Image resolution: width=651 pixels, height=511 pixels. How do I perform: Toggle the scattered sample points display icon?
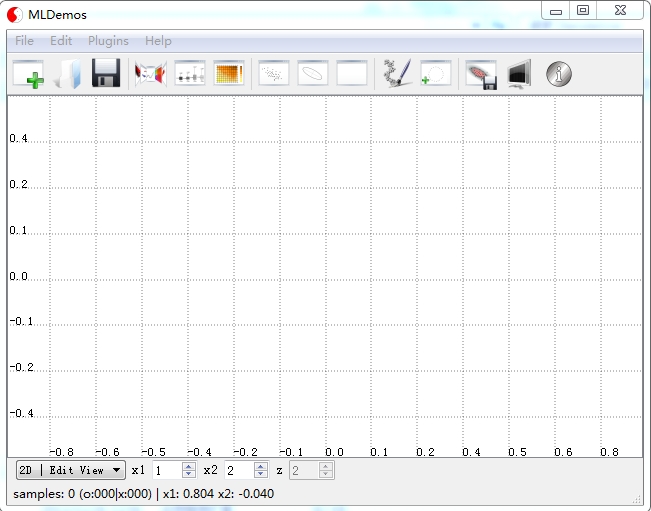point(274,73)
